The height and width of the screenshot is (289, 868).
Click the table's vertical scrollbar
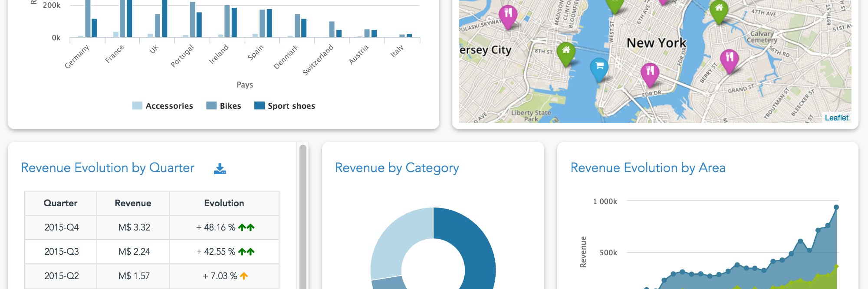pyautogui.click(x=303, y=217)
